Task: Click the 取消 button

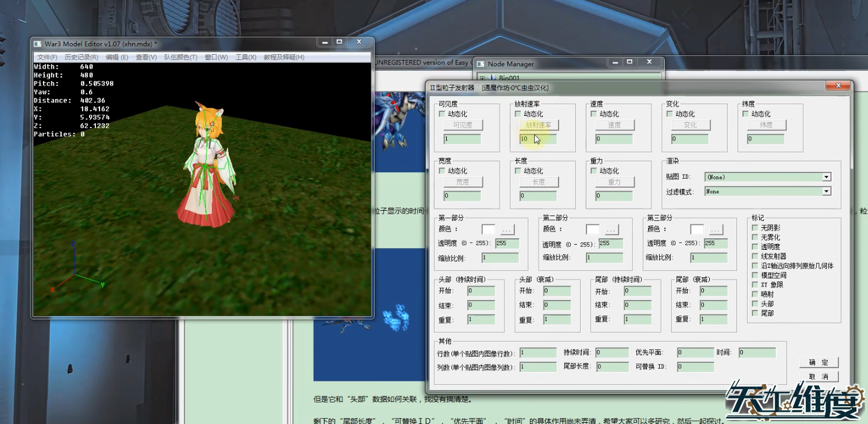Action: point(819,377)
